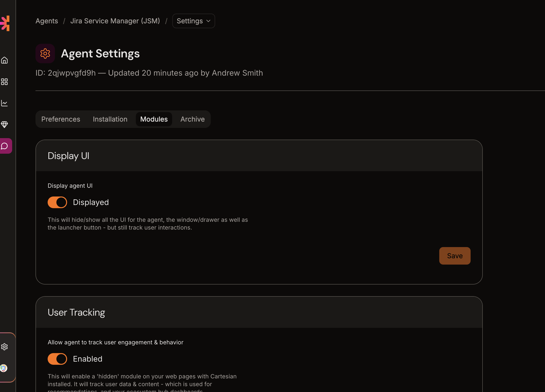545x392 pixels.
Task: Save the Display UI settings
Action: pos(455,256)
